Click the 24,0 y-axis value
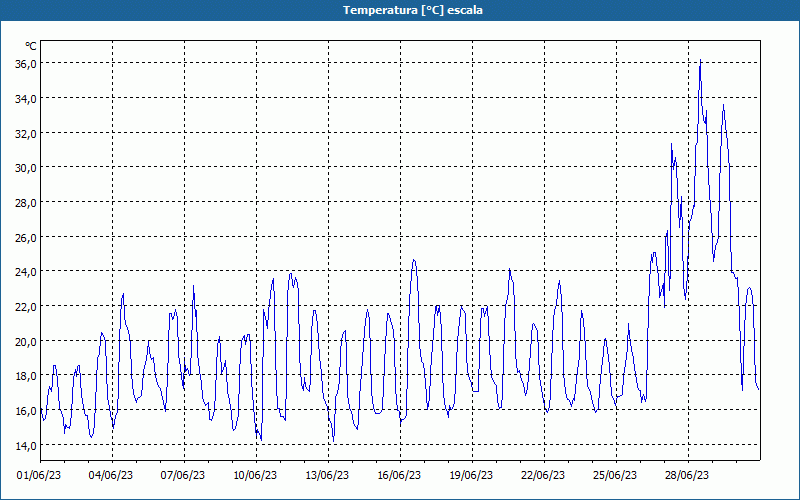Viewport: 800px width, 500px height. coord(26,272)
